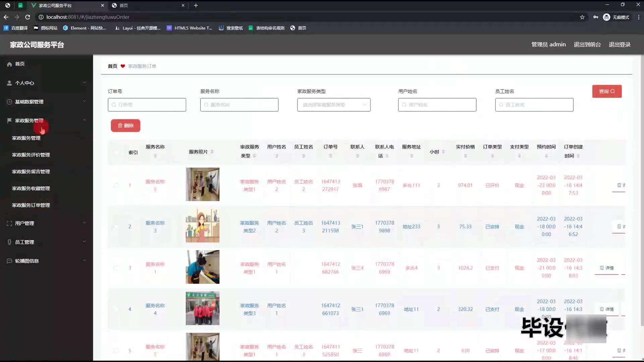Open 家政服务订单管理 submenu item
The height and width of the screenshot is (362, 644).
point(31,205)
